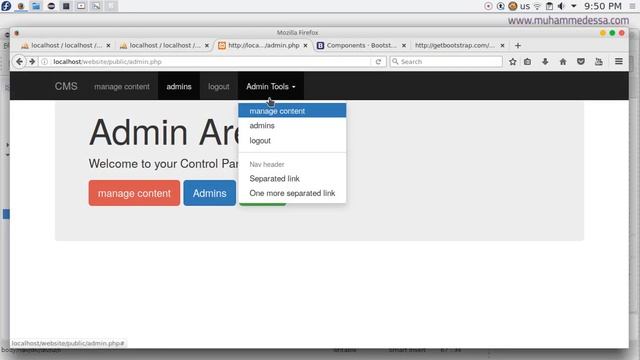This screenshot has height=360, width=640.
Task: Switch keyboard layout via the 'us' indicator
Action: pyautogui.click(x=525, y=6)
